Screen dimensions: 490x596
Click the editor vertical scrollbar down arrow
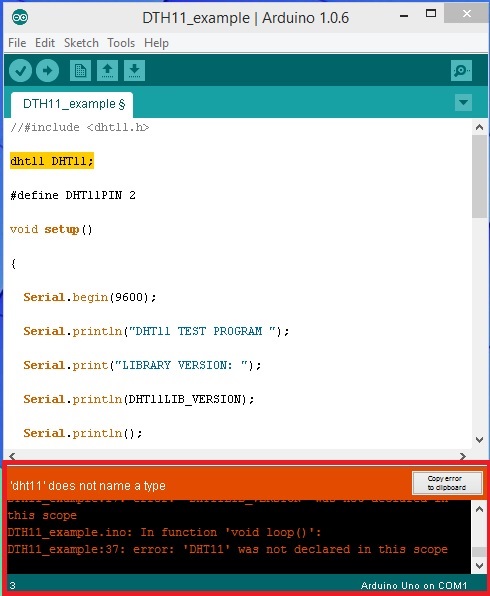(480, 440)
